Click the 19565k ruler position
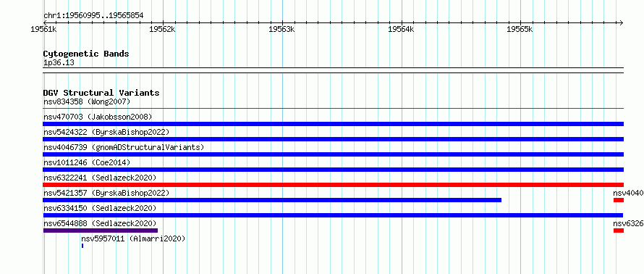Viewport: 644px width, 274px height. coord(520,29)
